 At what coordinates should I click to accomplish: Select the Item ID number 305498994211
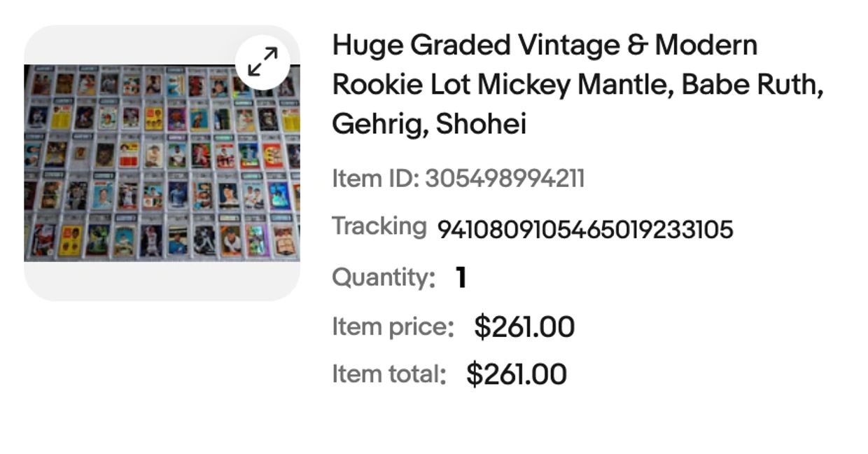(x=504, y=179)
